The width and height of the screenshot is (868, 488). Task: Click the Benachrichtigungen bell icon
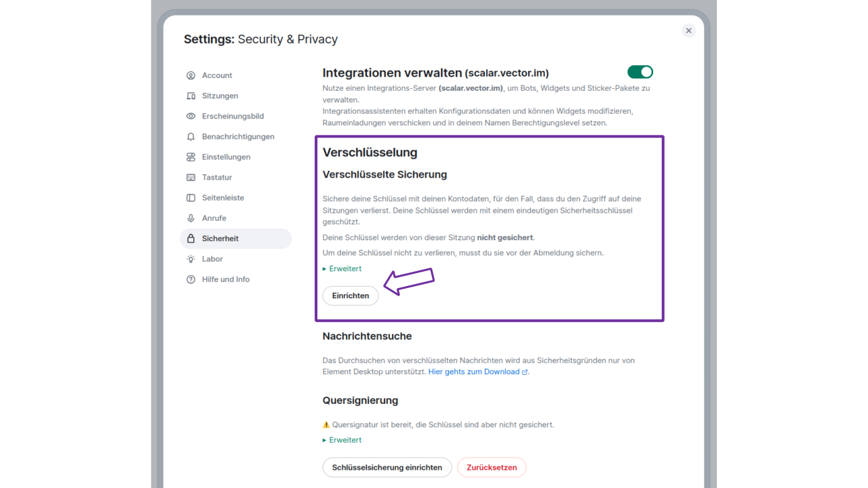pos(191,136)
